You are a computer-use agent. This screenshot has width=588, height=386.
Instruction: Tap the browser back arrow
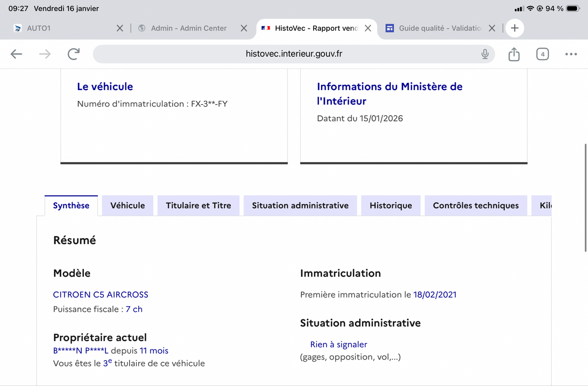[17, 54]
